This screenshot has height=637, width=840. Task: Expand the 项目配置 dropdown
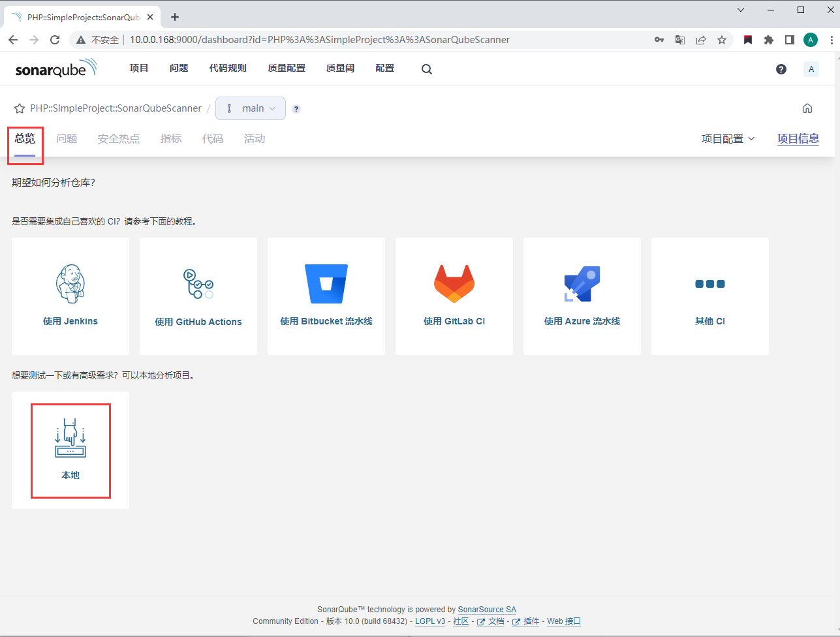coord(728,138)
